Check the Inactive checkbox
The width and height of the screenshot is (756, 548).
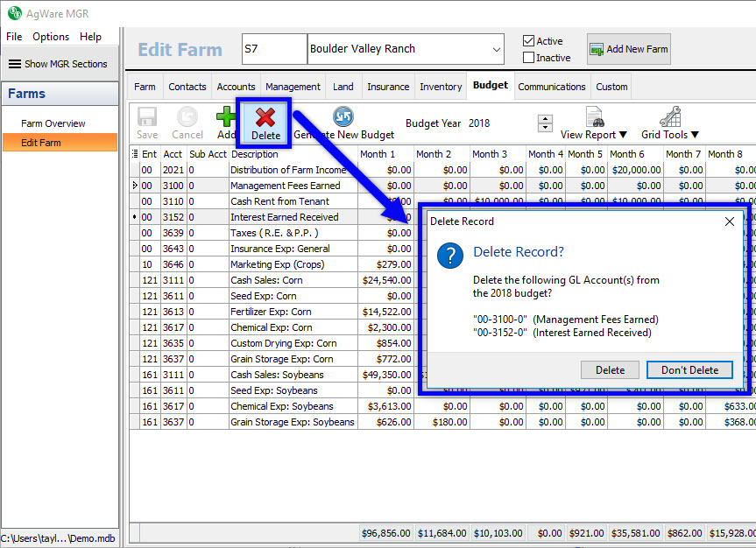pos(528,58)
